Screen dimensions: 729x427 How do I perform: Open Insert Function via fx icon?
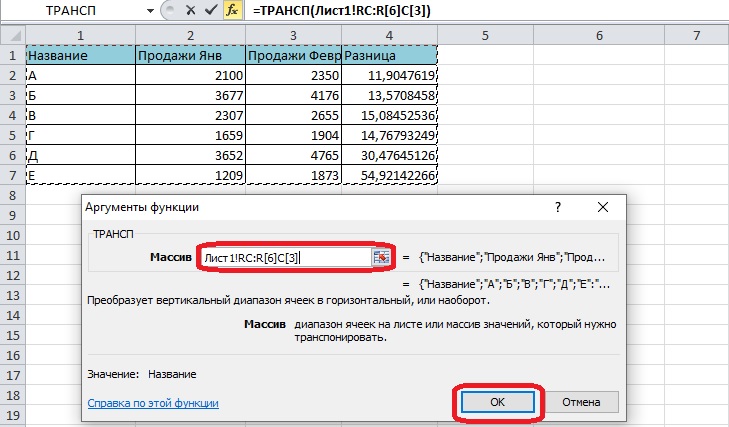(x=232, y=10)
